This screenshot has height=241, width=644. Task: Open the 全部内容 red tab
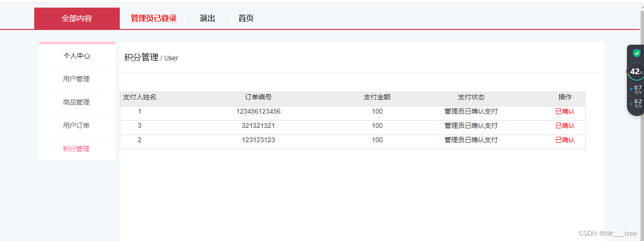[x=77, y=18]
